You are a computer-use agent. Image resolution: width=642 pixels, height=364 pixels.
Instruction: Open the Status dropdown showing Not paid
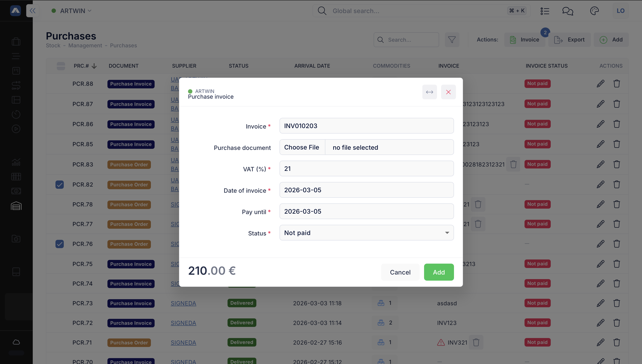[x=366, y=233]
